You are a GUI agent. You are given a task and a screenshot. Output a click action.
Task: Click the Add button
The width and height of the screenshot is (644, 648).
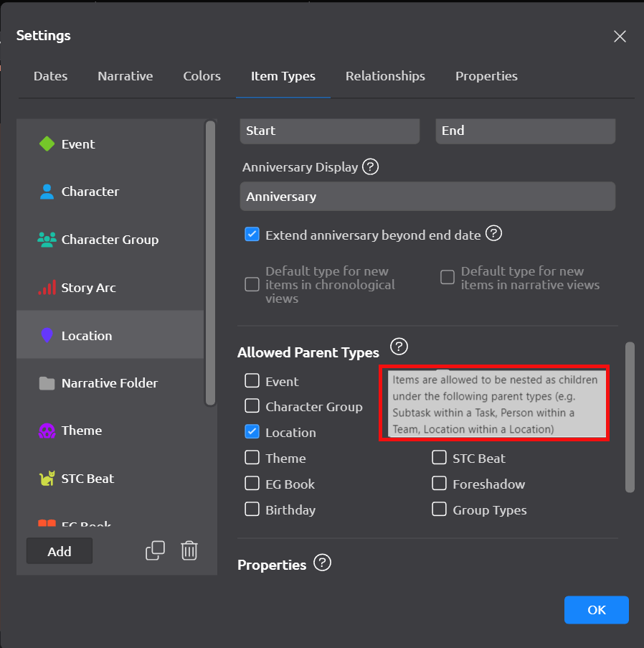coord(60,551)
